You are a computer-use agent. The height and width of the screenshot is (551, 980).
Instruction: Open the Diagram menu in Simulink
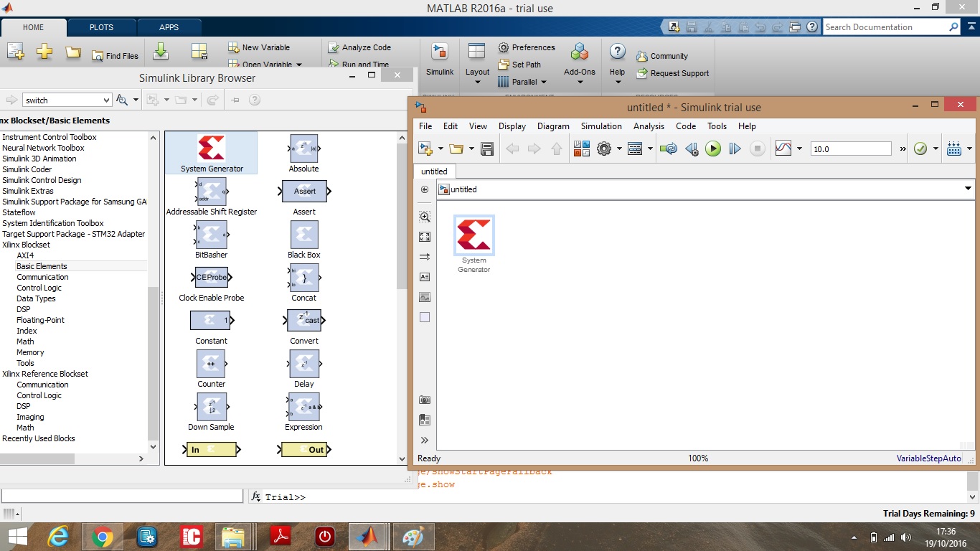pos(553,126)
